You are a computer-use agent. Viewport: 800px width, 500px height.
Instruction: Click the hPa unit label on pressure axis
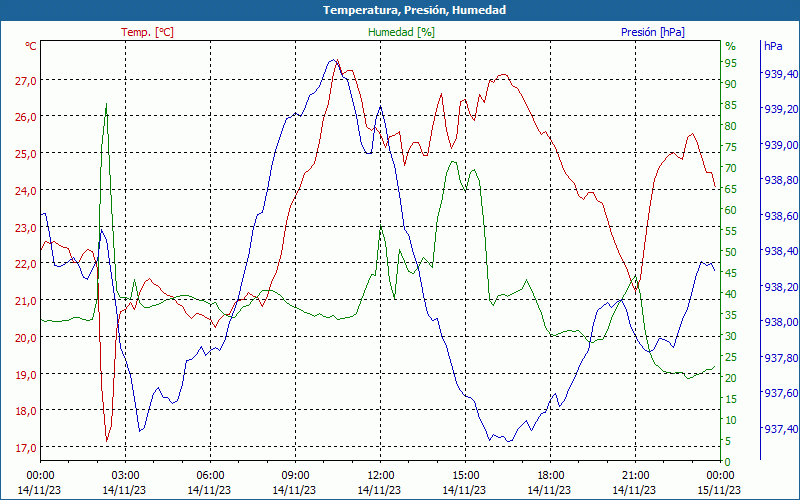point(773,46)
